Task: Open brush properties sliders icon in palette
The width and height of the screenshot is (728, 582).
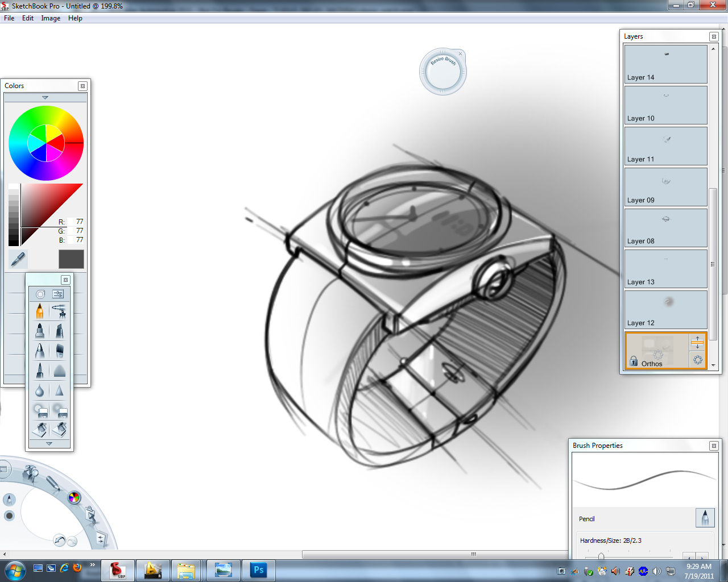Action: (59, 294)
